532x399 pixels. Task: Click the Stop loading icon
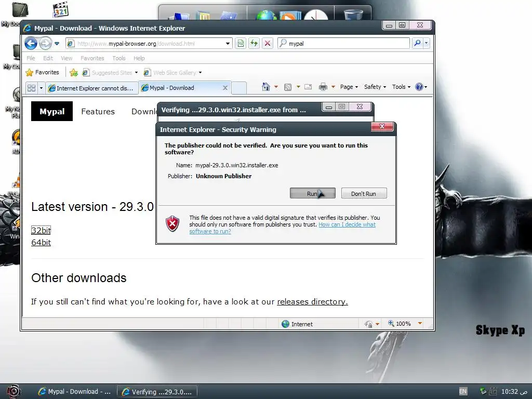(x=268, y=43)
